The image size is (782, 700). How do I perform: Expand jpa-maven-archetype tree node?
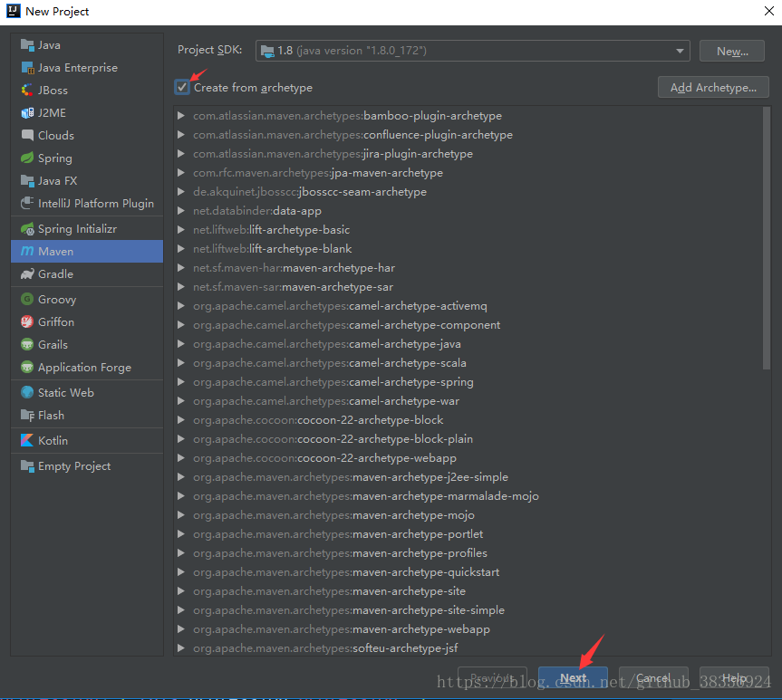(x=181, y=172)
